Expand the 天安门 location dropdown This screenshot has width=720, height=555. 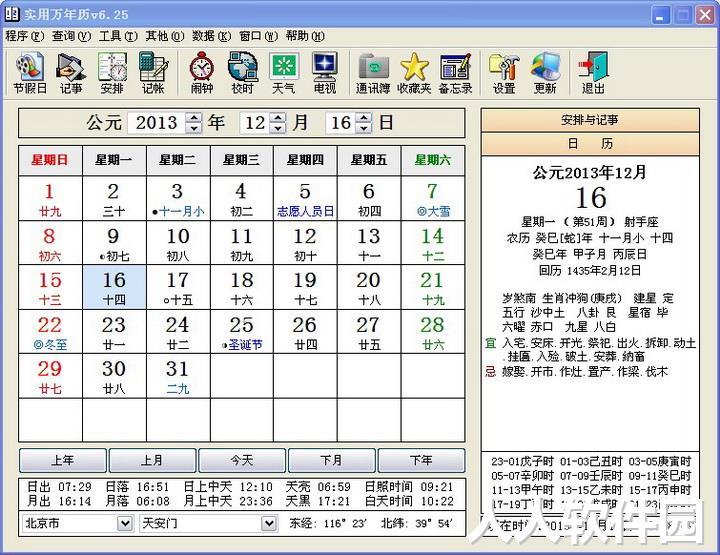[x=269, y=523]
